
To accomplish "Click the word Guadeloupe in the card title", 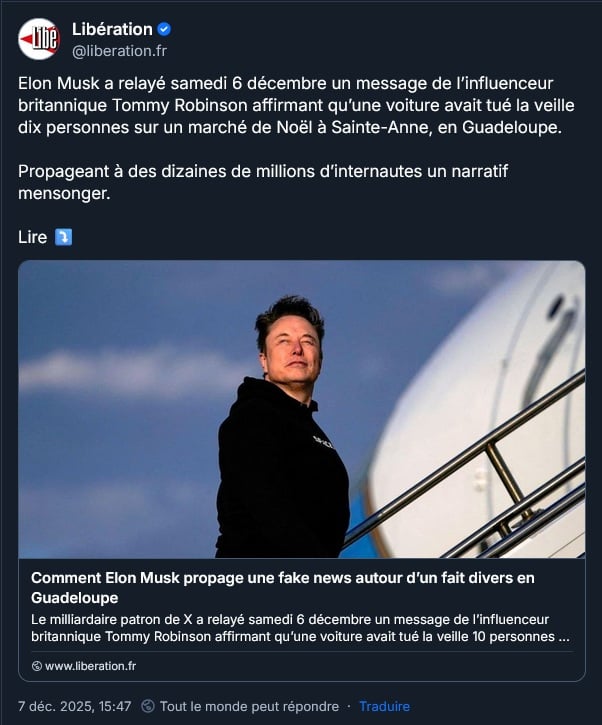I will [74, 598].
